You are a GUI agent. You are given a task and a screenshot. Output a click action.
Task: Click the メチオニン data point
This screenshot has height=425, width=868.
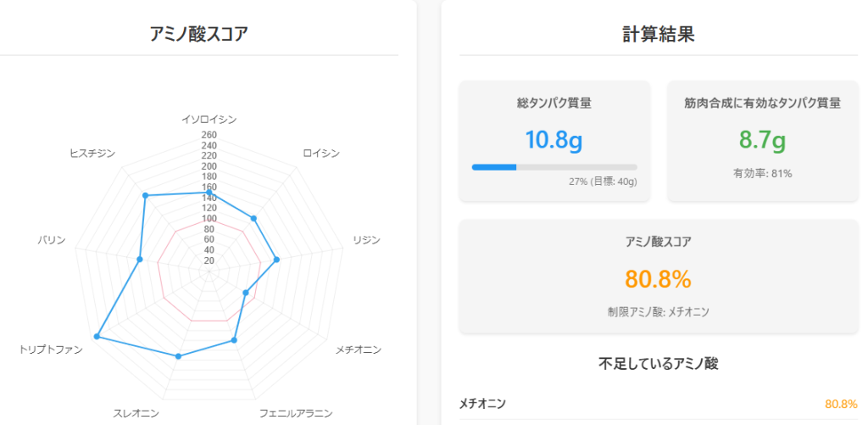[247, 293]
